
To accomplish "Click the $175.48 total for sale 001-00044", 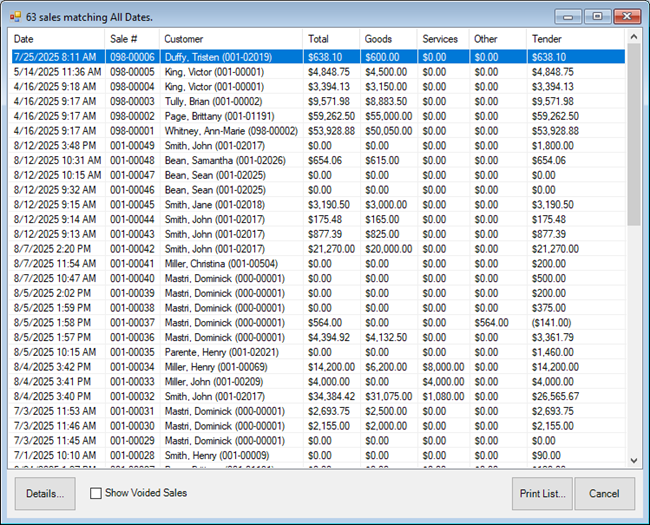I will pos(325,219).
